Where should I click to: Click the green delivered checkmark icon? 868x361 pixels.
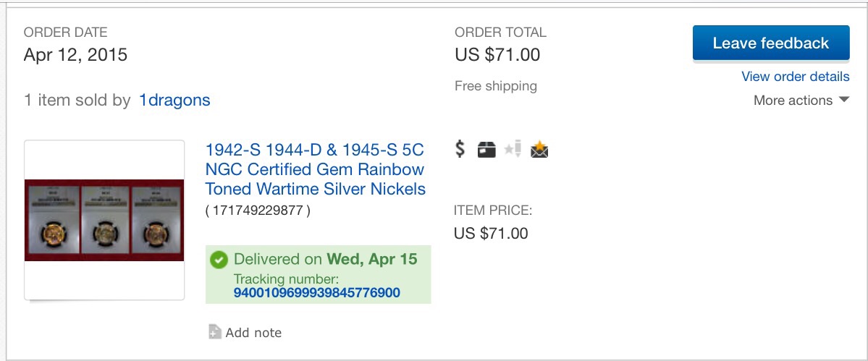coord(219,259)
